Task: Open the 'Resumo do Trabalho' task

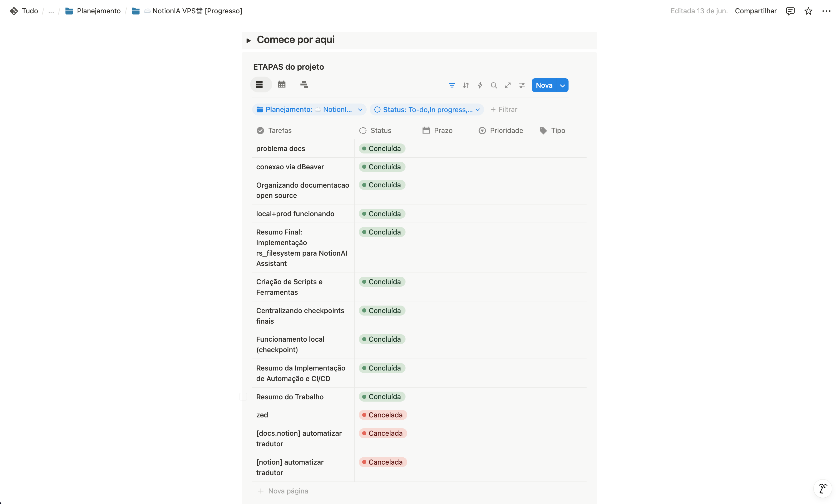Action: 290,397
